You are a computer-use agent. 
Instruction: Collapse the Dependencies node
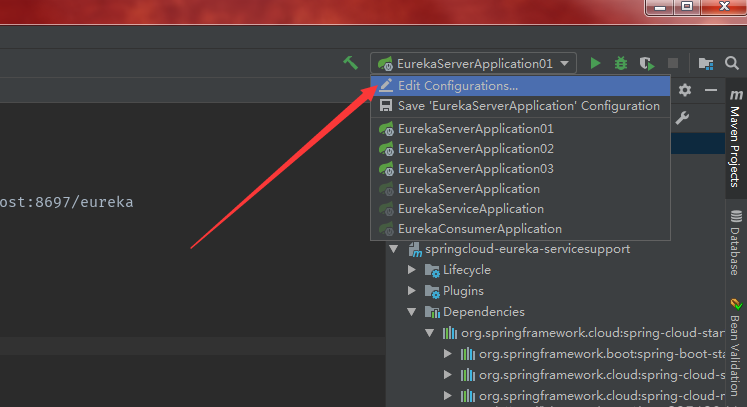tap(412, 312)
